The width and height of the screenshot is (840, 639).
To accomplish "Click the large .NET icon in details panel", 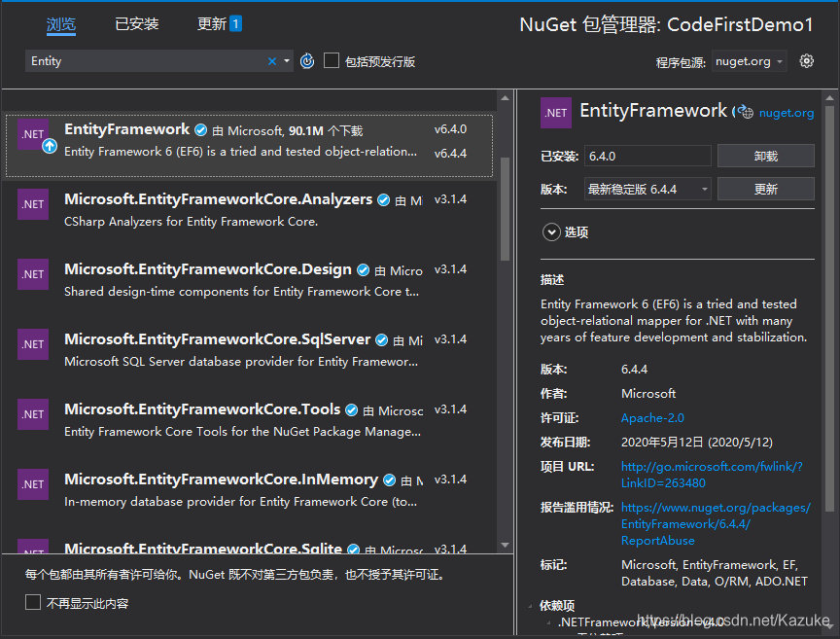I will point(556,113).
